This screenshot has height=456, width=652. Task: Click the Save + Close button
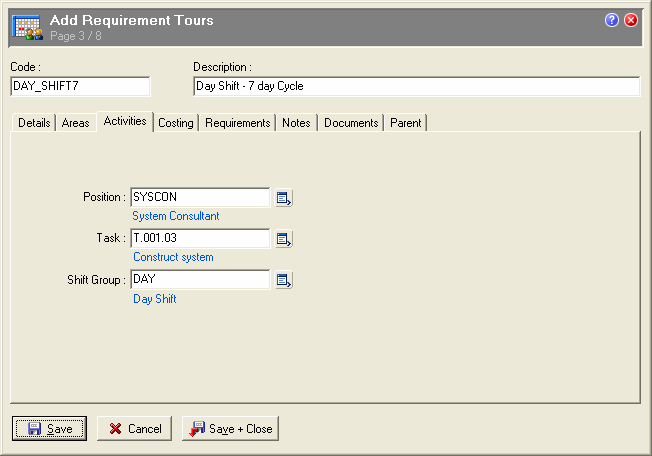pos(230,429)
